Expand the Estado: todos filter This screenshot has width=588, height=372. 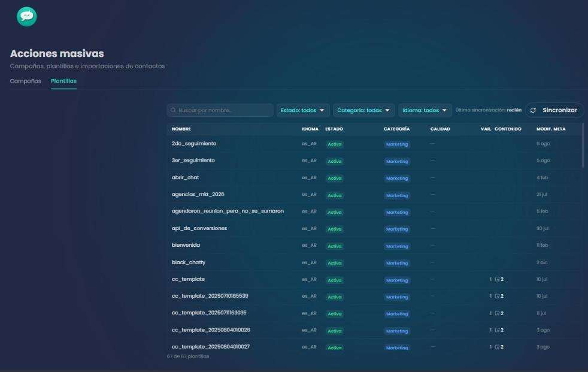302,110
